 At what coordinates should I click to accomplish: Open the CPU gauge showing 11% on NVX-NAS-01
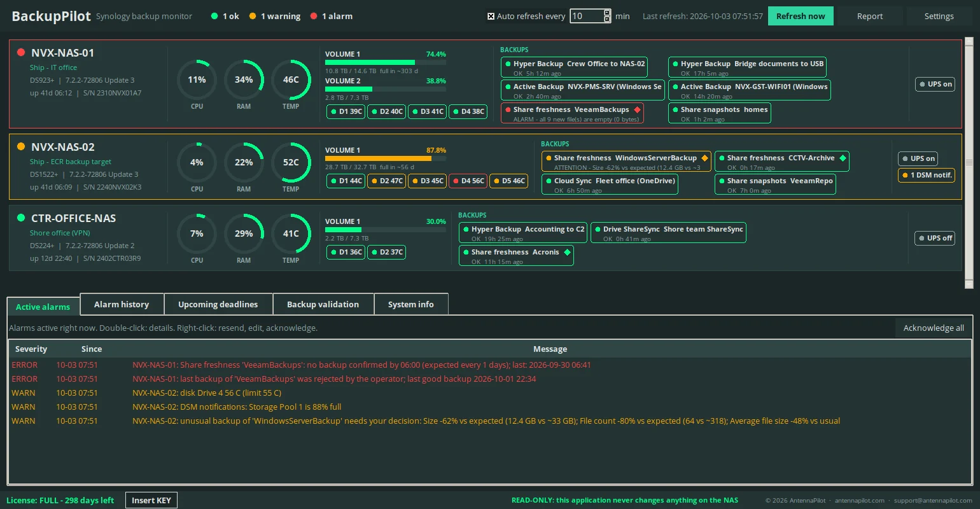coord(197,80)
